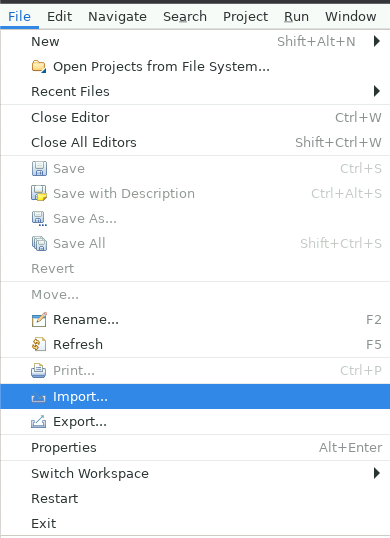Click the Rename pencil icon
Viewport: 390px width, 538px height.
pos(39,319)
